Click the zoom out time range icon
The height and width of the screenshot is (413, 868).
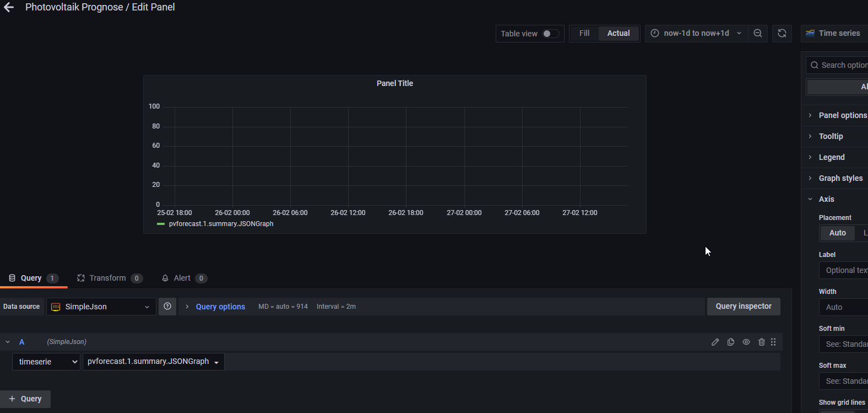[x=758, y=33]
